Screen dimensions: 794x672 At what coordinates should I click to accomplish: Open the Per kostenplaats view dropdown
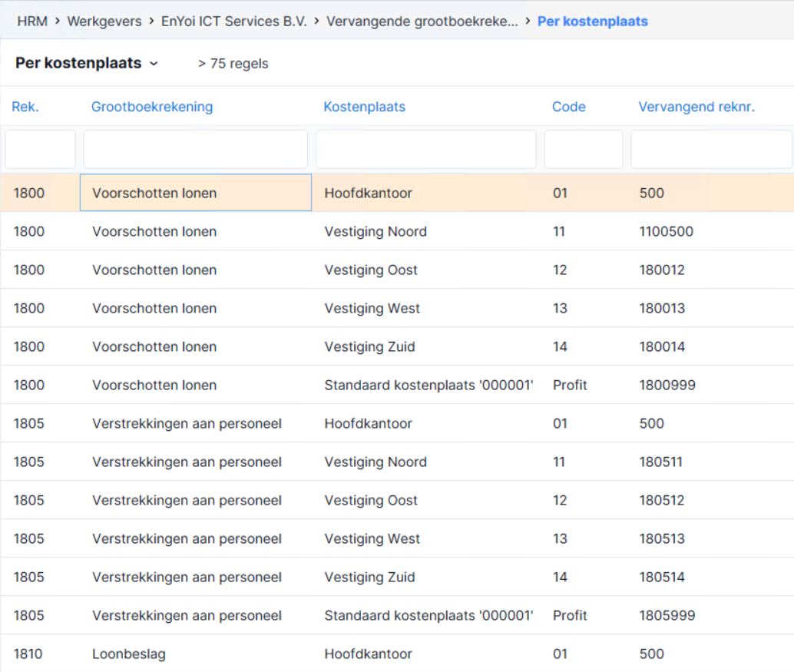click(x=87, y=63)
